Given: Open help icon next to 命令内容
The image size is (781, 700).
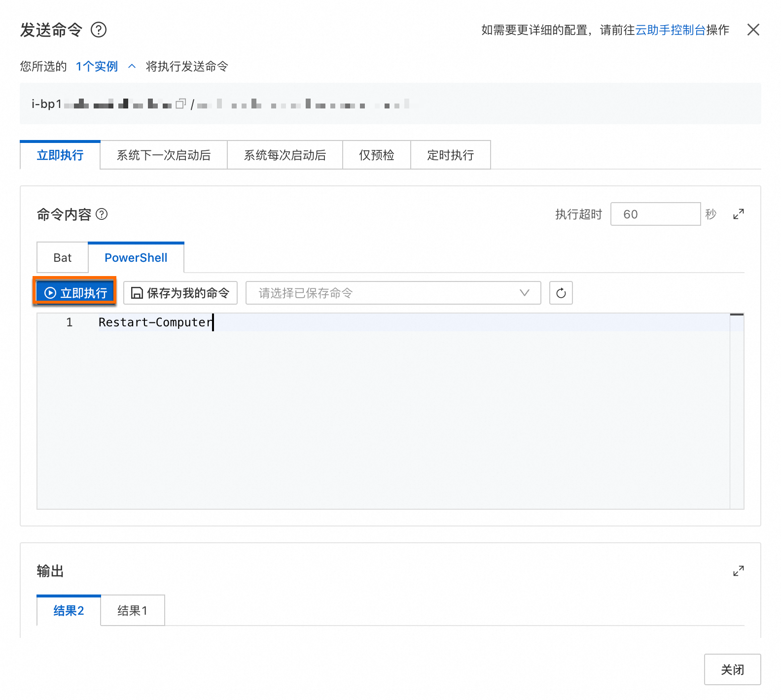Looking at the screenshot, I should 102,214.
